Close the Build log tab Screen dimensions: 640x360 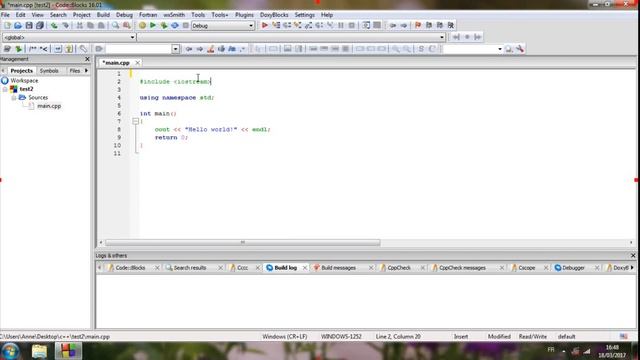click(304, 268)
